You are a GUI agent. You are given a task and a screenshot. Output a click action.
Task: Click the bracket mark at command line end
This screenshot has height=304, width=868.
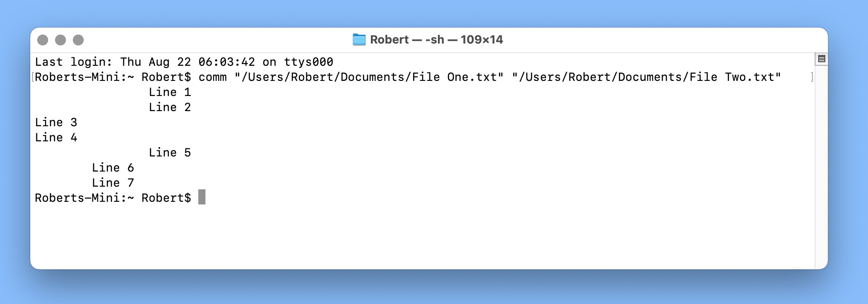(812, 77)
